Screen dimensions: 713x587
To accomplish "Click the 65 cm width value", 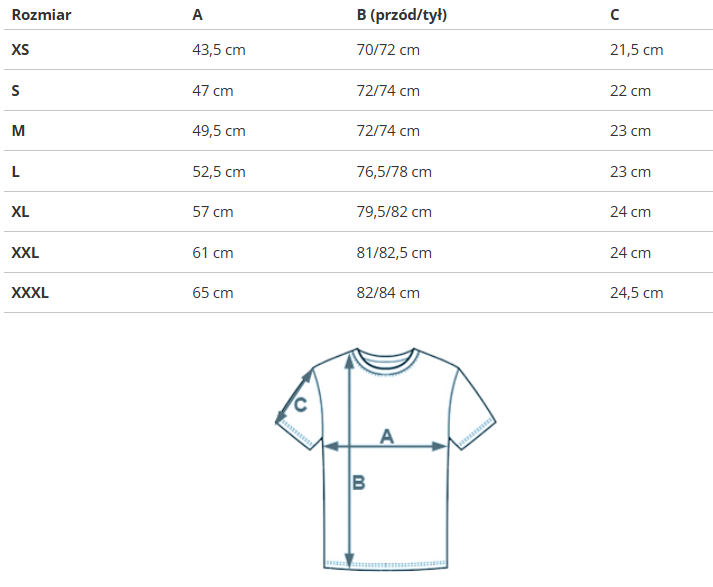I will (212, 293).
